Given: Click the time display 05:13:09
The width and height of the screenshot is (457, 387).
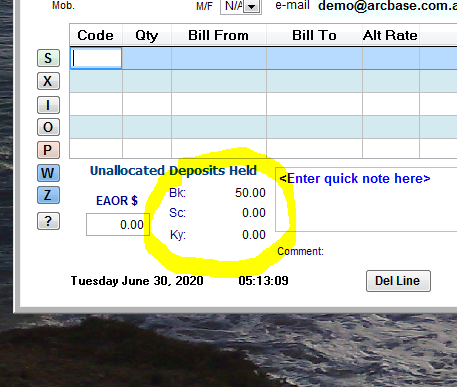Looking at the screenshot, I should click(x=263, y=281).
